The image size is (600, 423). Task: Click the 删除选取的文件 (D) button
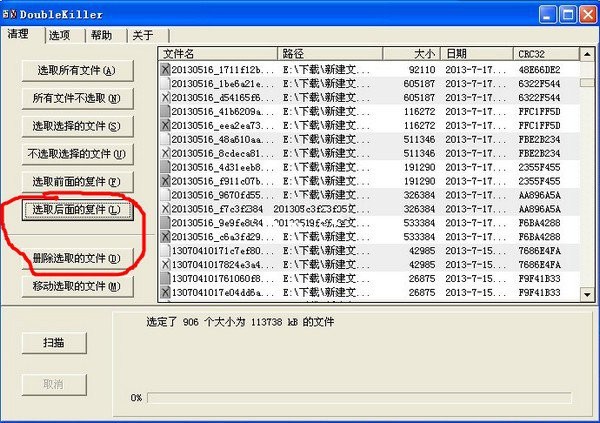[x=77, y=258]
